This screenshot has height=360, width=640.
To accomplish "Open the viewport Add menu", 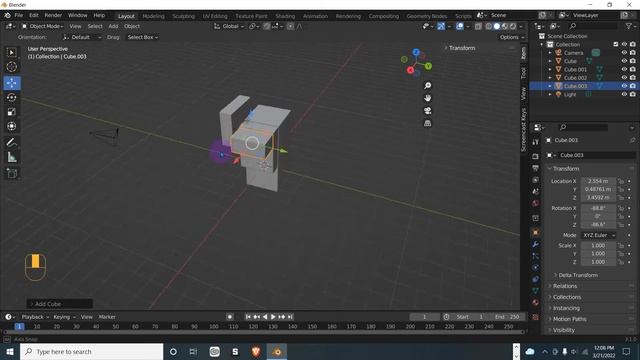I will (x=113, y=26).
